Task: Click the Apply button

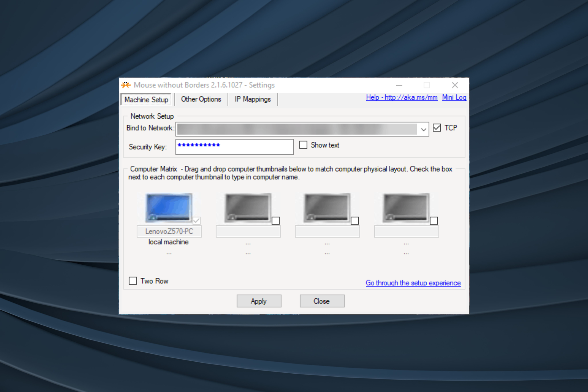Action: click(x=258, y=301)
